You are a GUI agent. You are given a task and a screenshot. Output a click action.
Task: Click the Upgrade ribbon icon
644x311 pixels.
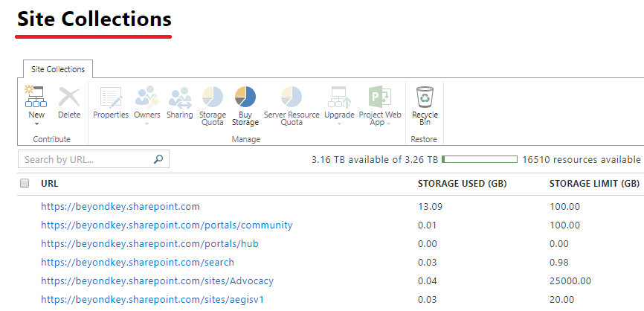(x=339, y=97)
